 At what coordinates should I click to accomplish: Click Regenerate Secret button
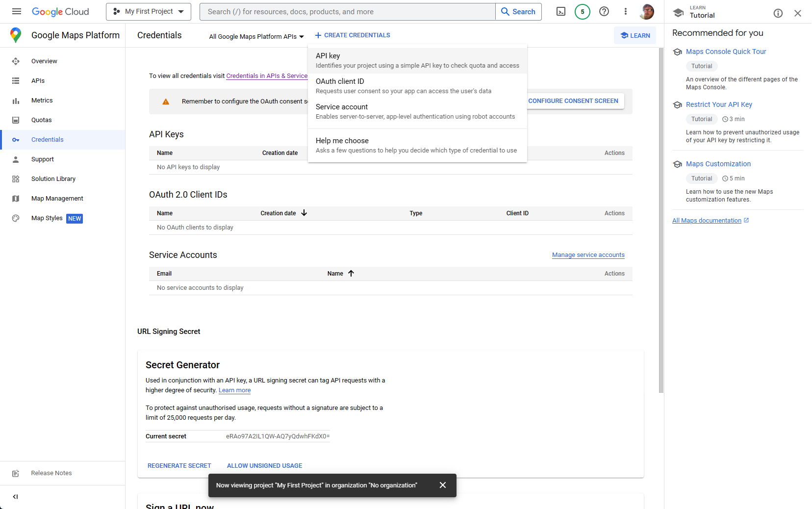179,466
